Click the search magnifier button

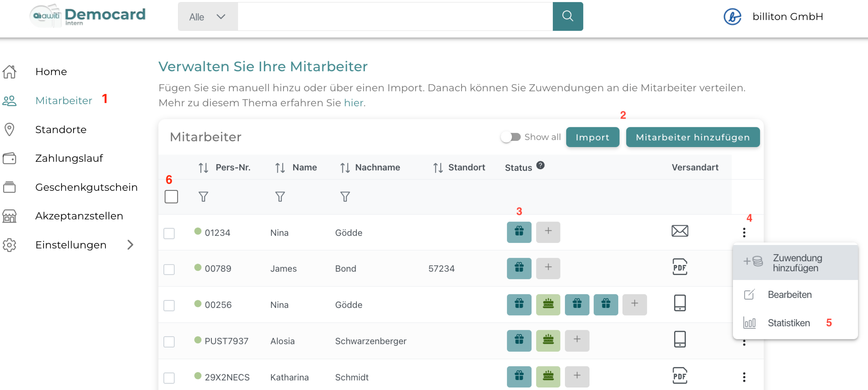pos(567,16)
